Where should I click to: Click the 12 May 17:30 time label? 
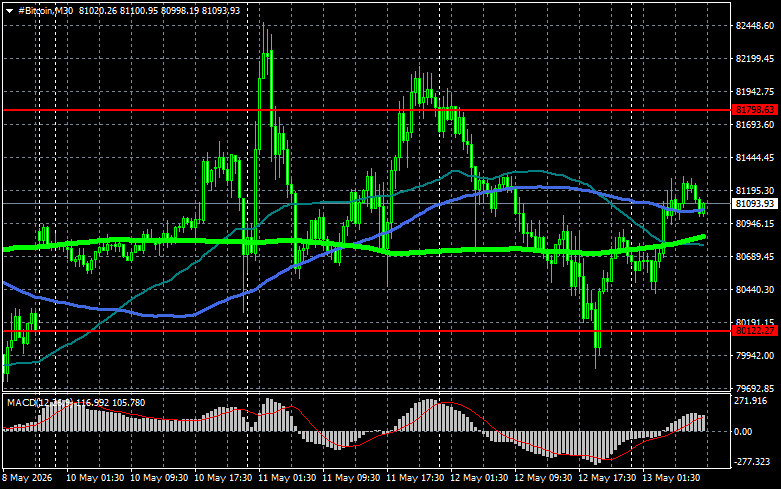pos(607,478)
